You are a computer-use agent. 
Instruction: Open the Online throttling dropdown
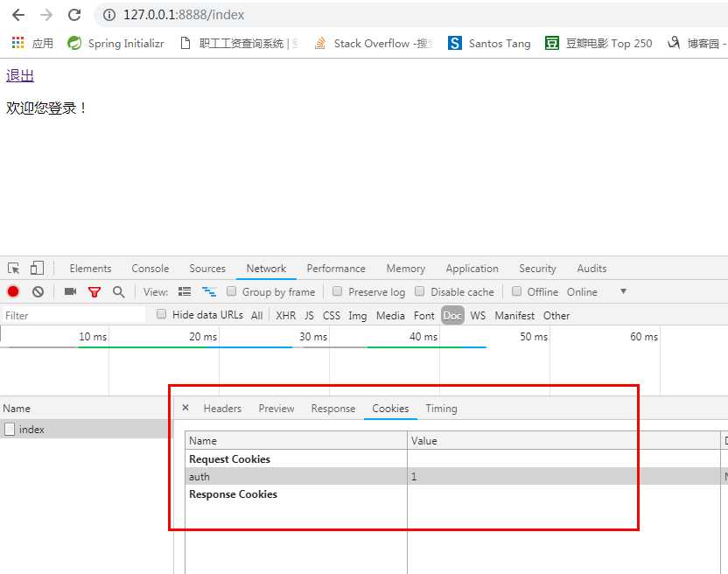597,291
